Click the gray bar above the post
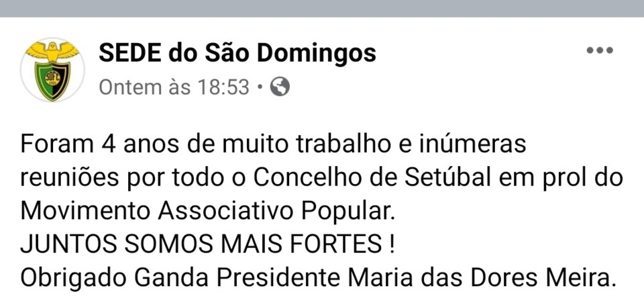644x297 pixels. [322, 8]
